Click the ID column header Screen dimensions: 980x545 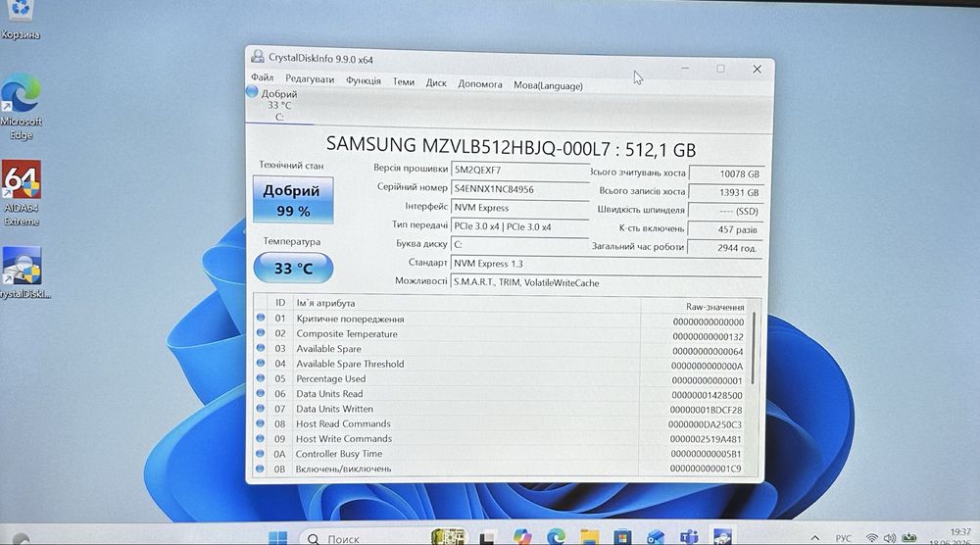click(280, 303)
